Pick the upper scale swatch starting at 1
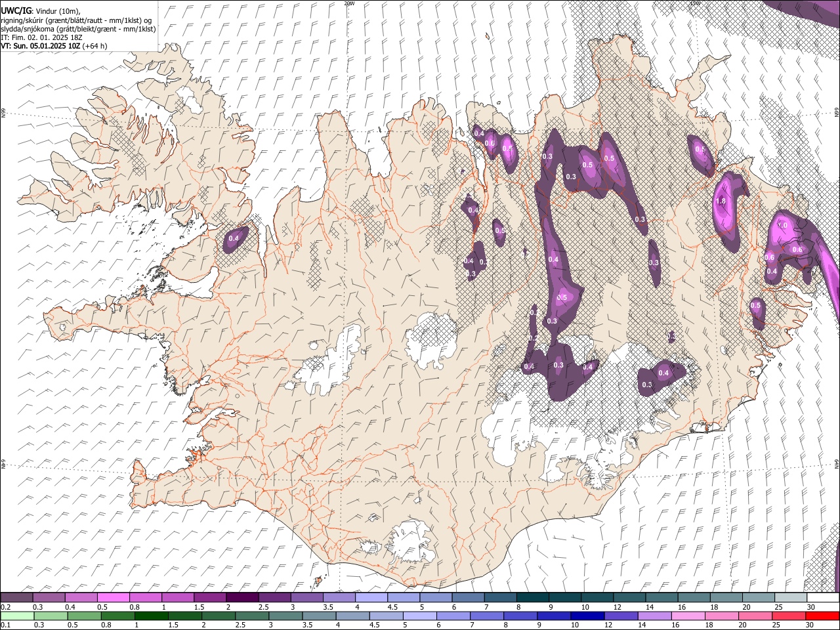Viewport: 840px width, 630px height. tap(178, 598)
